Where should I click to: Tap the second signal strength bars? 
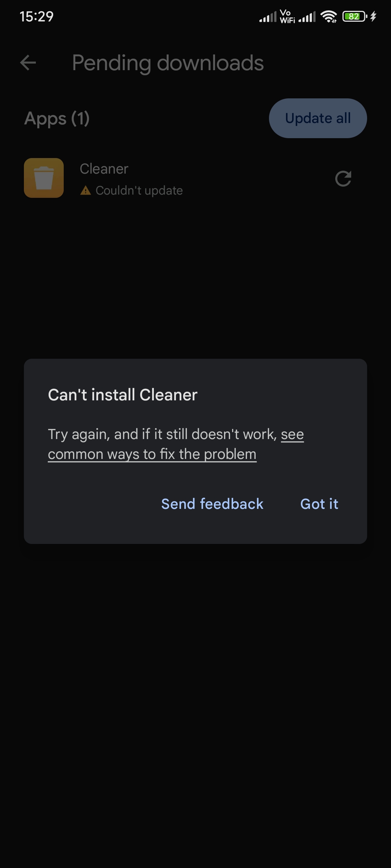click(x=307, y=17)
